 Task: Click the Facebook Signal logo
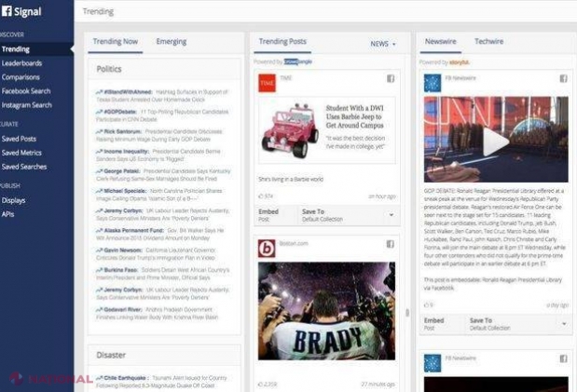(x=21, y=11)
